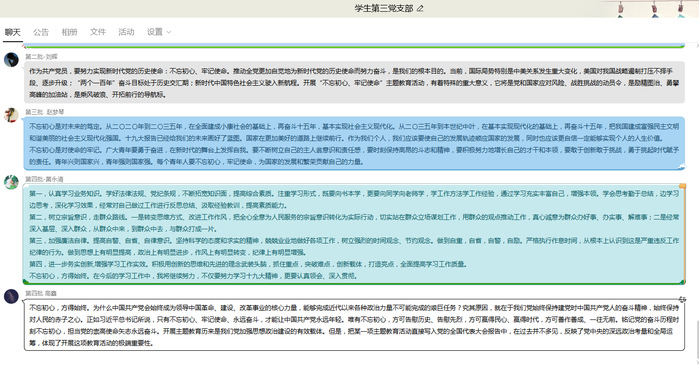This screenshot has width=699, height=365.
Task: Open the avatar of the 第四批 green-bubble sender
Action: (x=11, y=182)
